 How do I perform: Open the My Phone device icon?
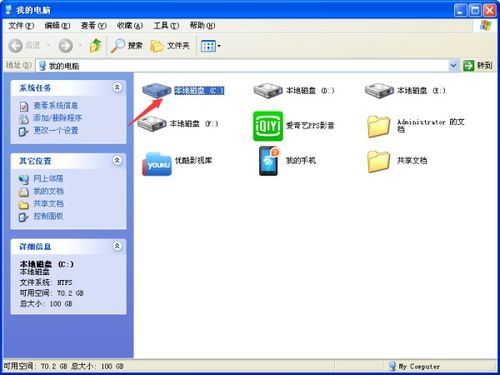tap(269, 161)
